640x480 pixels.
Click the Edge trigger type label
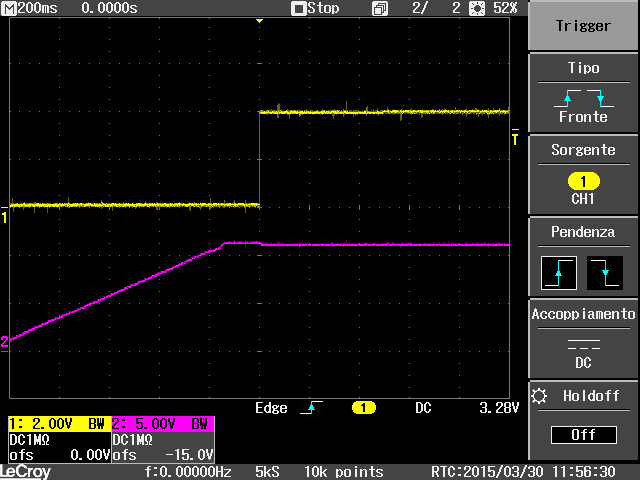click(271, 408)
